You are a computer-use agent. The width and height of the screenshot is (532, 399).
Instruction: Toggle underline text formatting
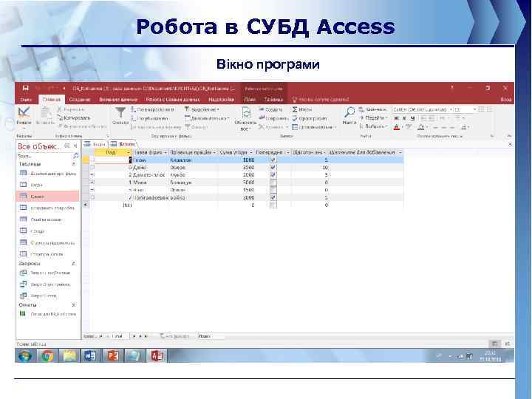coord(412,118)
